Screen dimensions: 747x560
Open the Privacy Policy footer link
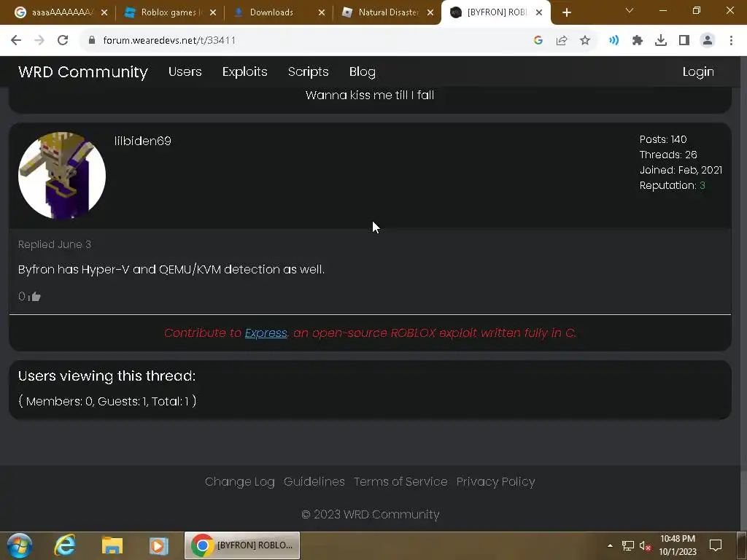click(495, 482)
